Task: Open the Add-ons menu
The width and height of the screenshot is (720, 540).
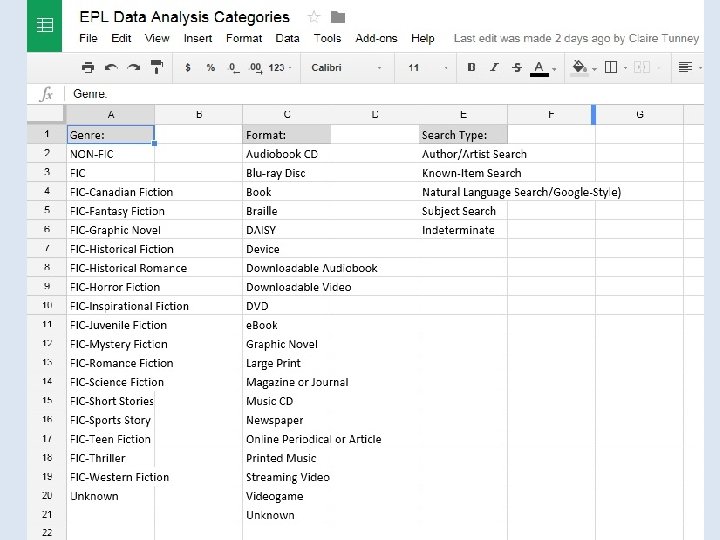Action: 376,38
